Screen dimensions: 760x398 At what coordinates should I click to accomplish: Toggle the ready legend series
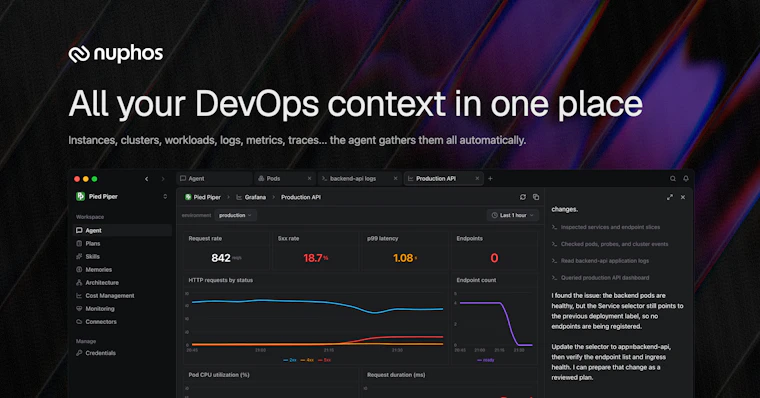(x=486, y=360)
